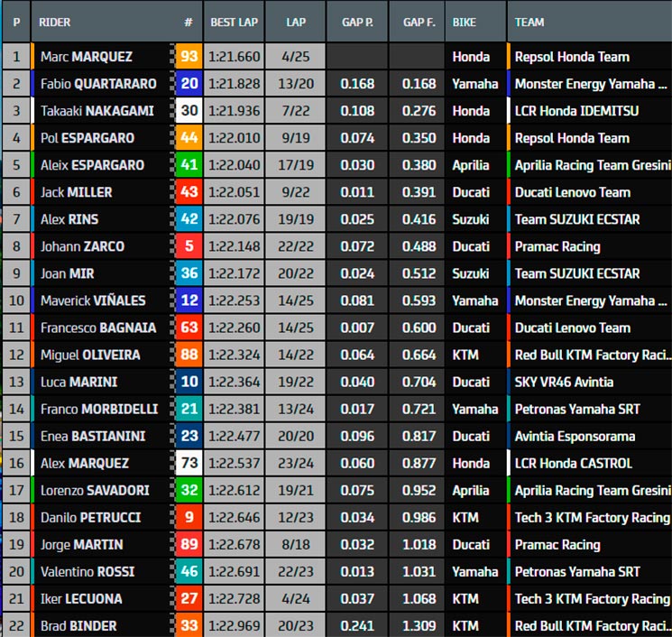Click Ducati Lenovo Team in Miller row
This screenshot has width=672, height=637.
click(x=572, y=192)
